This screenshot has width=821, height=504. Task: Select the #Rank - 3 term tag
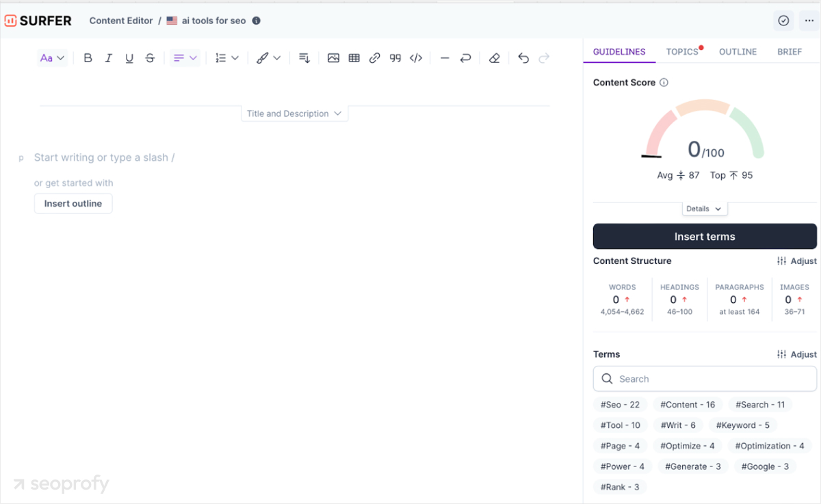coord(620,487)
